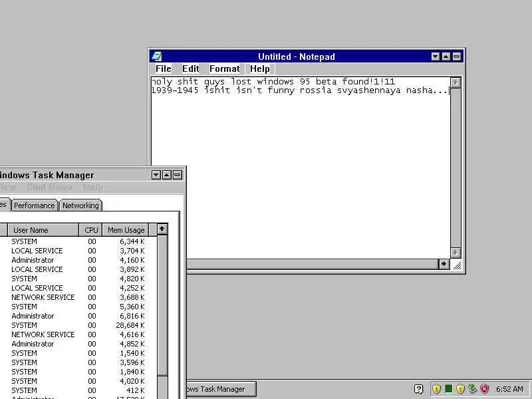Screen dimensions: 532x399
Task: Open the Task Manager Help menu
Action: coord(92,188)
